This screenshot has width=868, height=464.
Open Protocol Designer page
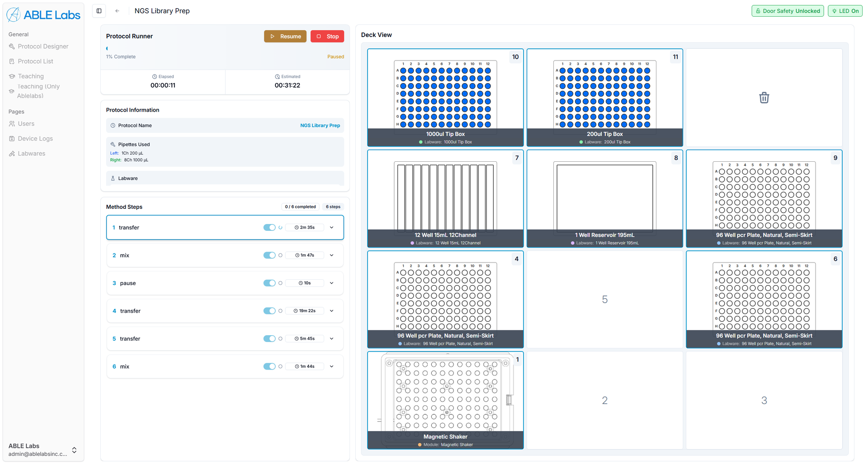tap(43, 47)
